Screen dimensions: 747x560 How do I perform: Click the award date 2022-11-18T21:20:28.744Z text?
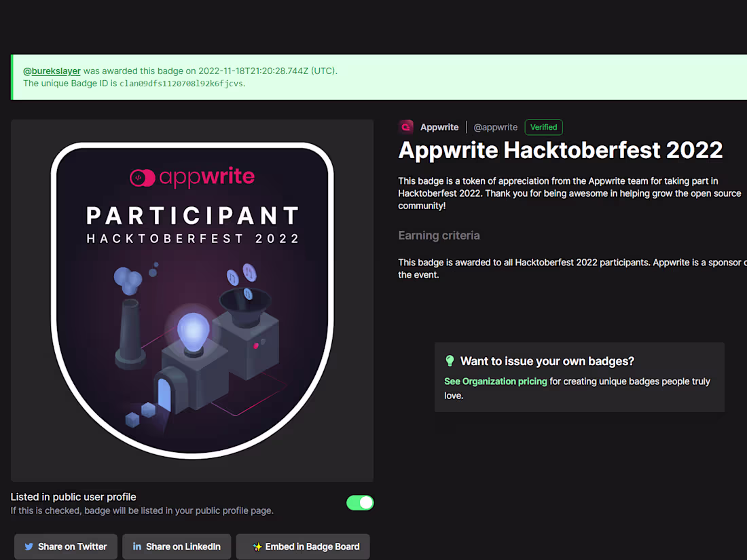click(253, 71)
